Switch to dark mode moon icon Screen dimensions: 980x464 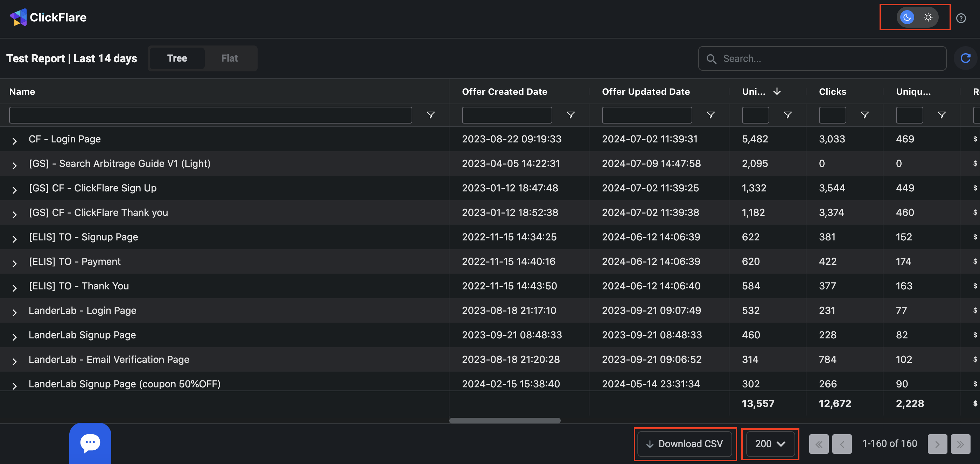(x=907, y=17)
